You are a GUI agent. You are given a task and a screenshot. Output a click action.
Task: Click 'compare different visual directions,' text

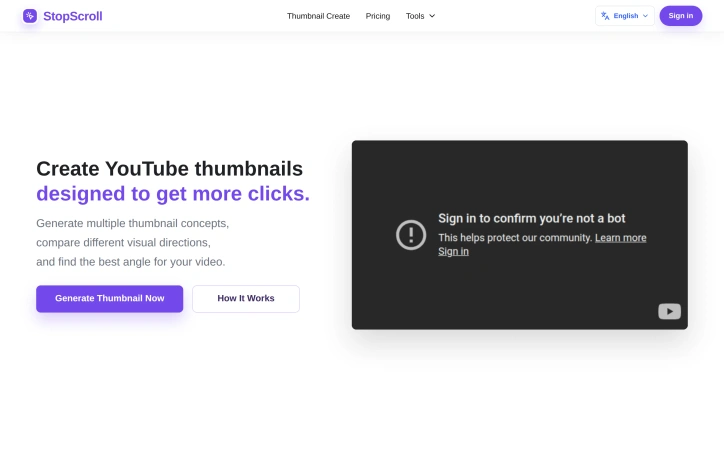123,243
